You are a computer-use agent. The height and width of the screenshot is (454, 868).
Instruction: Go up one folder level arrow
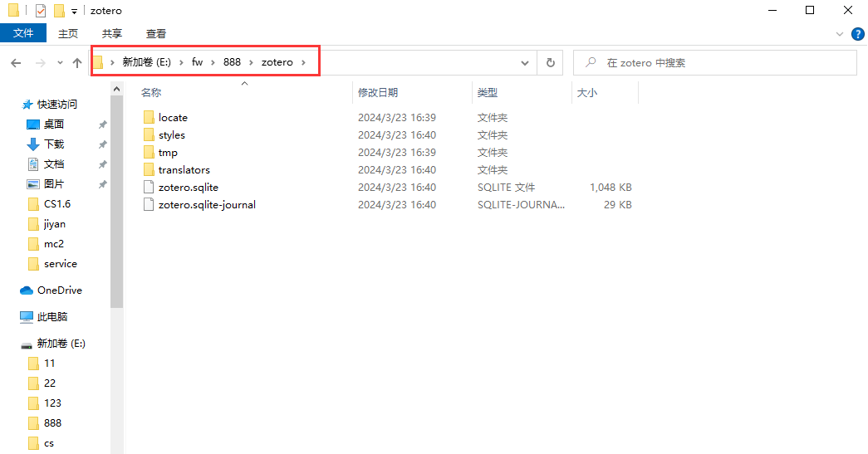pyautogui.click(x=77, y=63)
